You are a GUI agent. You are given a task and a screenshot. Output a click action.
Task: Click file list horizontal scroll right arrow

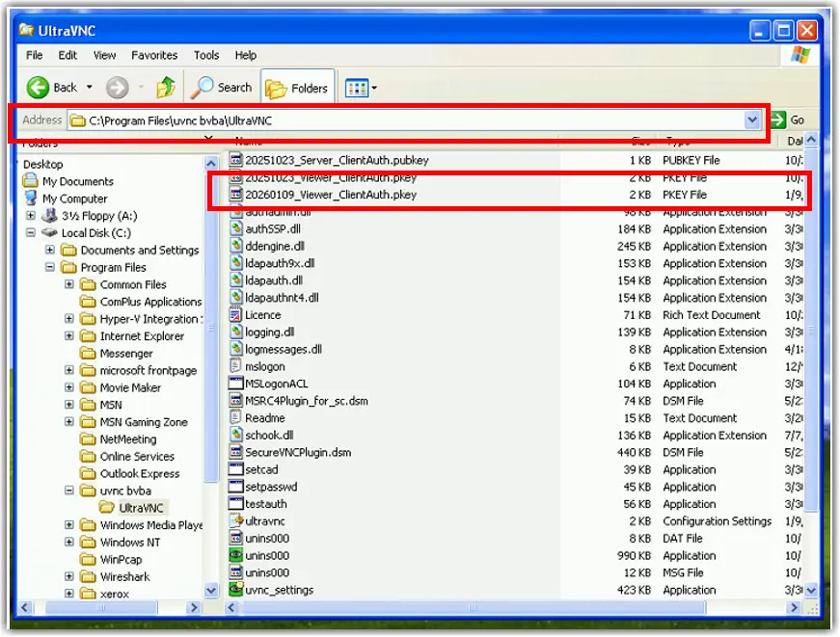[x=794, y=607]
